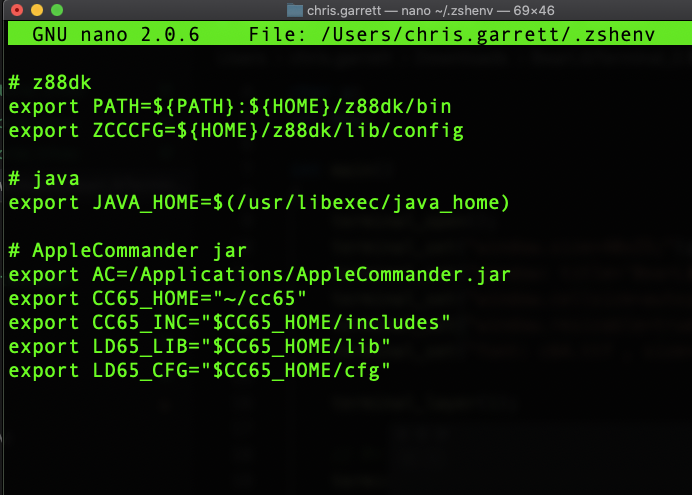Click the export AC=/Applications/AppleCommander.jar line
The height and width of the screenshot is (495, 692).
260,275
